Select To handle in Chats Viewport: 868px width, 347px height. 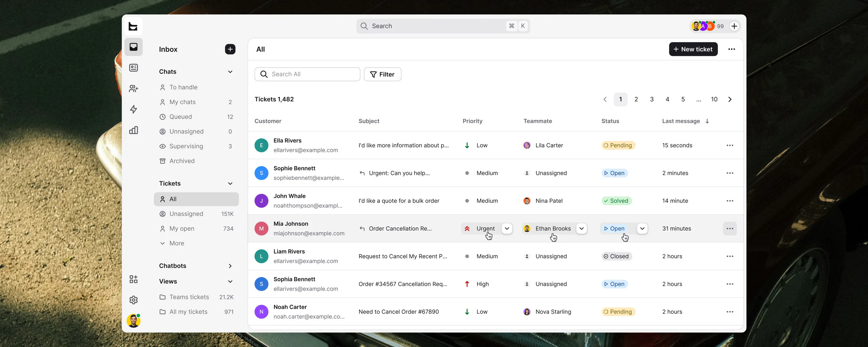pyautogui.click(x=196, y=87)
